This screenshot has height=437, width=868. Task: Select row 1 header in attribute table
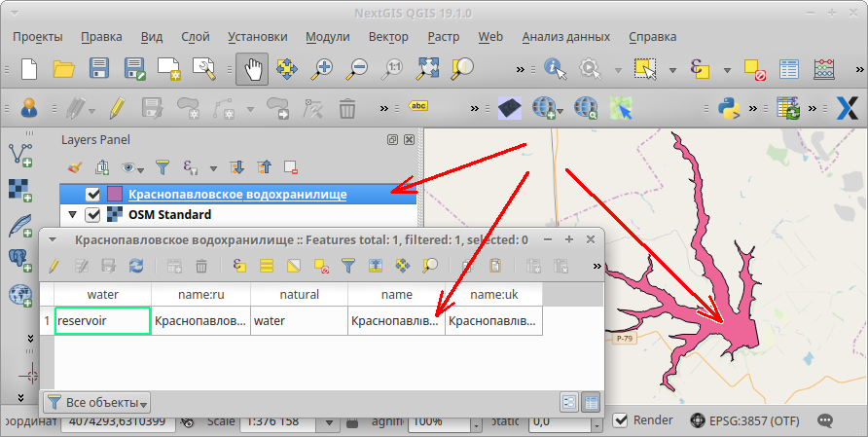click(x=47, y=320)
